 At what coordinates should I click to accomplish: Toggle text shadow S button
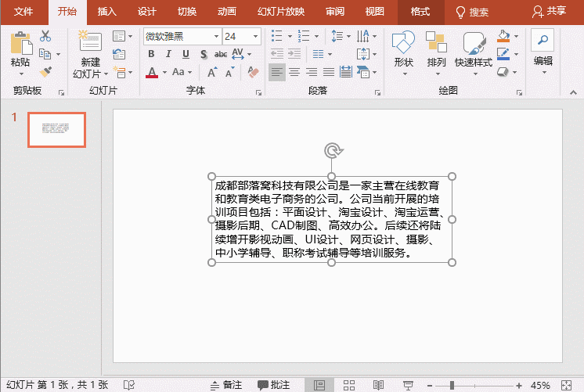pos(204,54)
